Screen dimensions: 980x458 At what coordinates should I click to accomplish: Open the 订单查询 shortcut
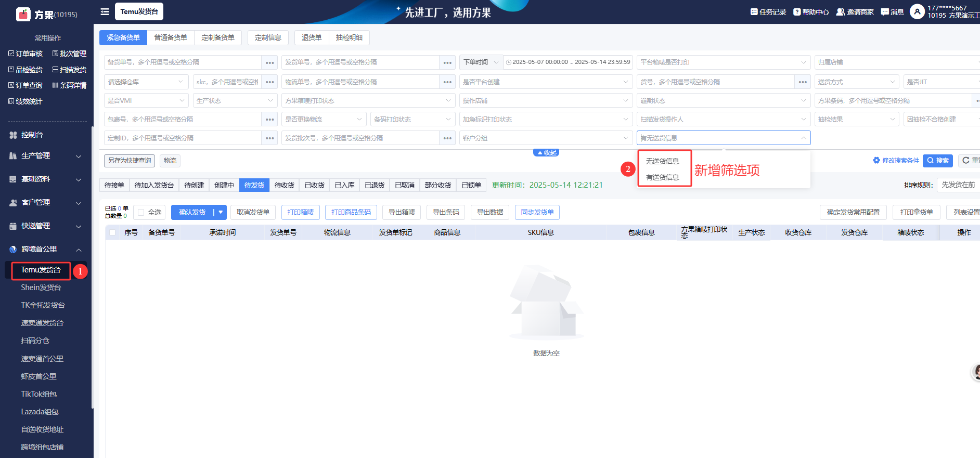(x=25, y=85)
